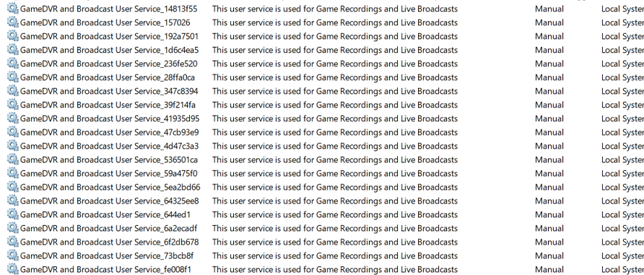
Task: Click Manual startup type for Service_347c8394
Action: 549,91
